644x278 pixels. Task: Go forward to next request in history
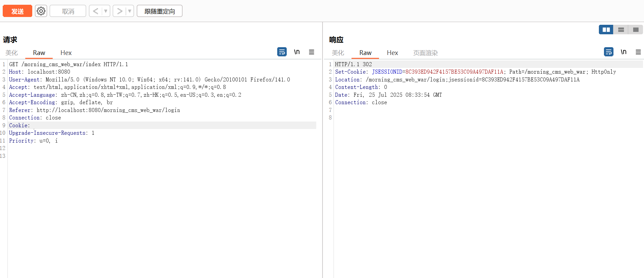[x=119, y=11]
